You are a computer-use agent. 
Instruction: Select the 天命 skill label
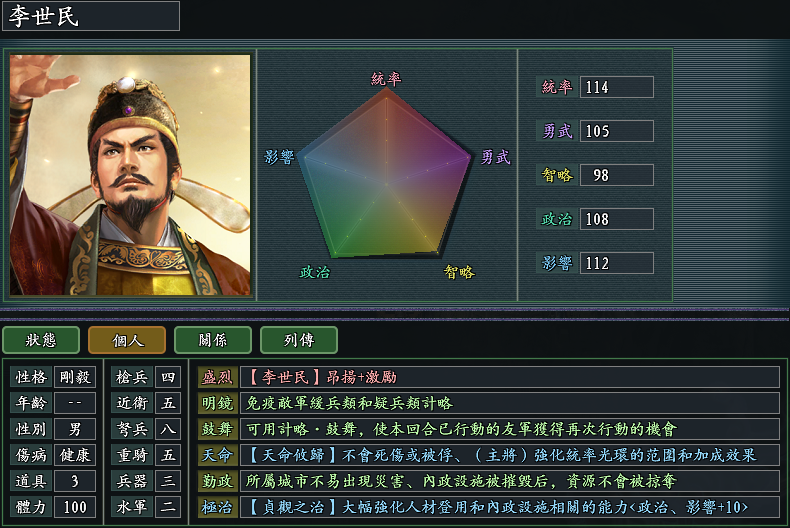pyautogui.click(x=217, y=455)
